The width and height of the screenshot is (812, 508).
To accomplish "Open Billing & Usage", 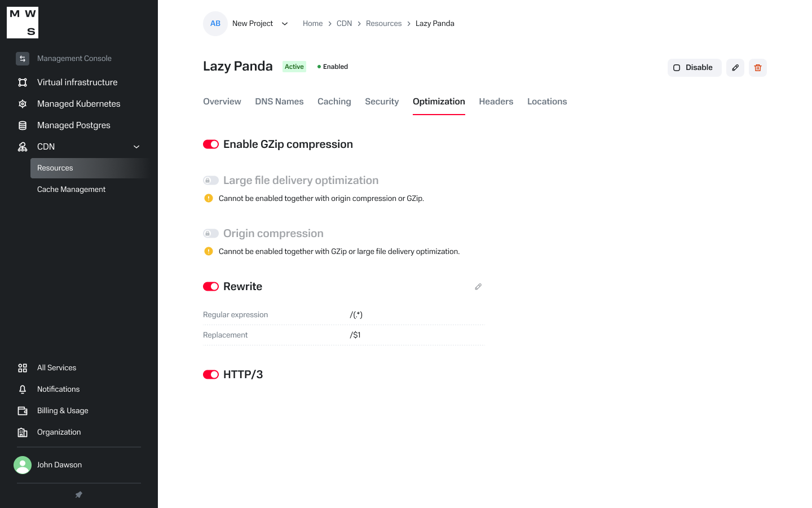I will (63, 411).
